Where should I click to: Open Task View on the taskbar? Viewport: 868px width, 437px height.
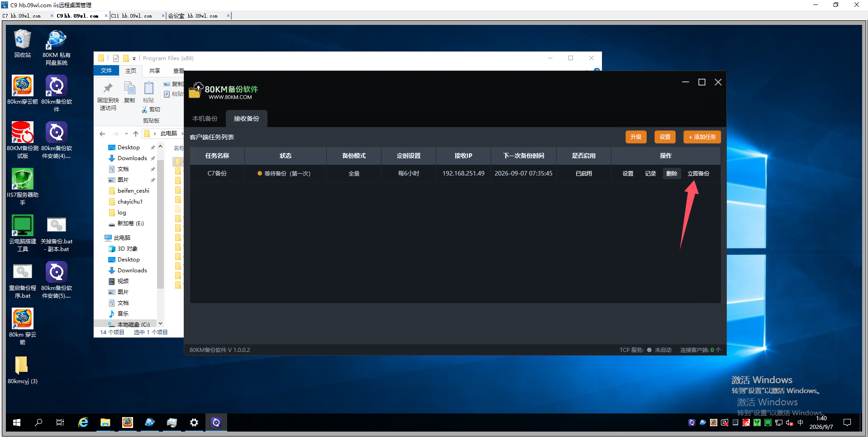click(60, 423)
